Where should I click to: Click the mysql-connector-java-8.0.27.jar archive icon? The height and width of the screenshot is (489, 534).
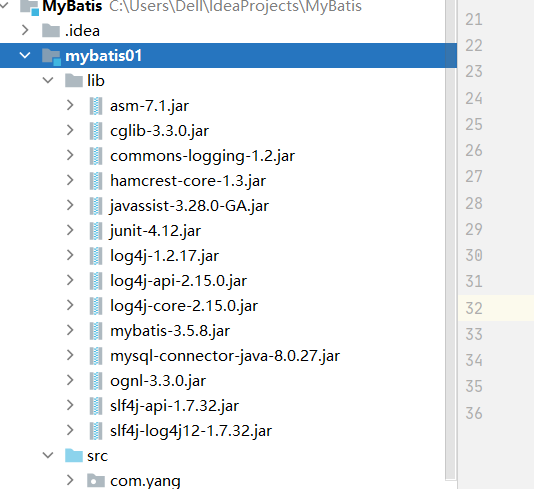click(96, 356)
